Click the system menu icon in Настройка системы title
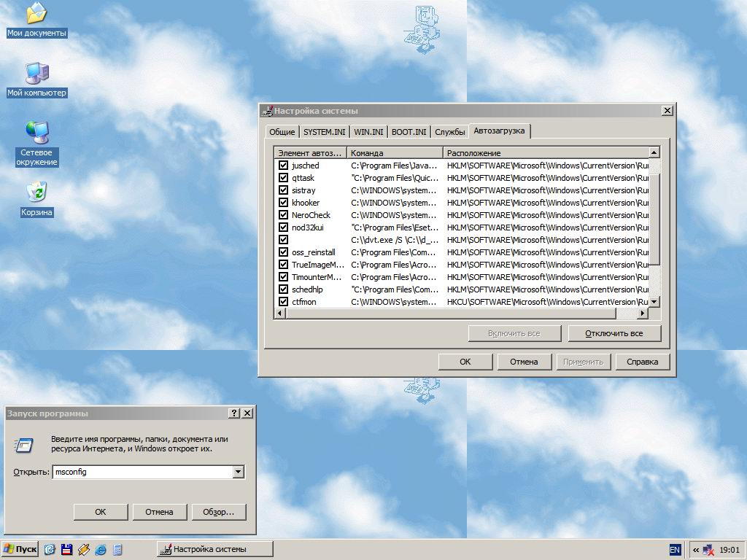The height and width of the screenshot is (560, 747). coord(268,111)
